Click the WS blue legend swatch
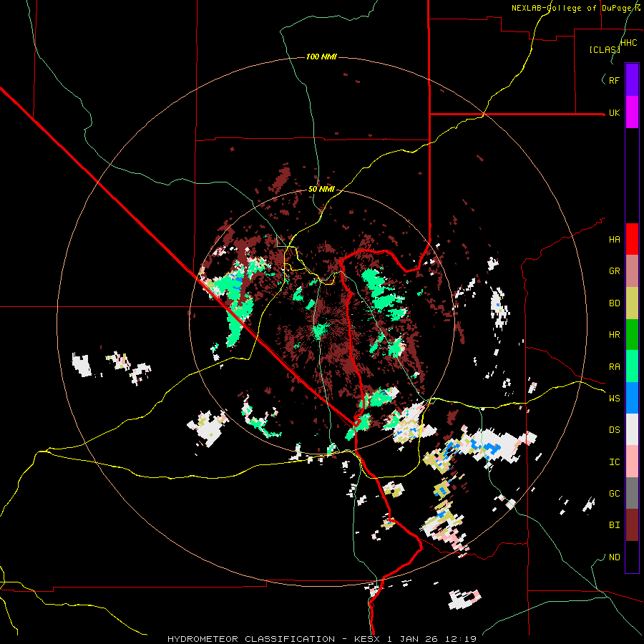 pyautogui.click(x=632, y=398)
